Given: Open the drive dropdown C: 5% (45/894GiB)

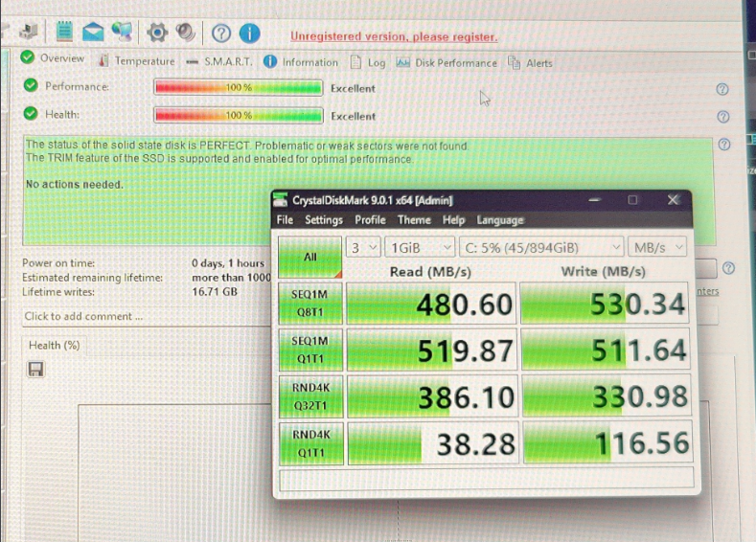Looking at the screenshot, I should point(541,248).
